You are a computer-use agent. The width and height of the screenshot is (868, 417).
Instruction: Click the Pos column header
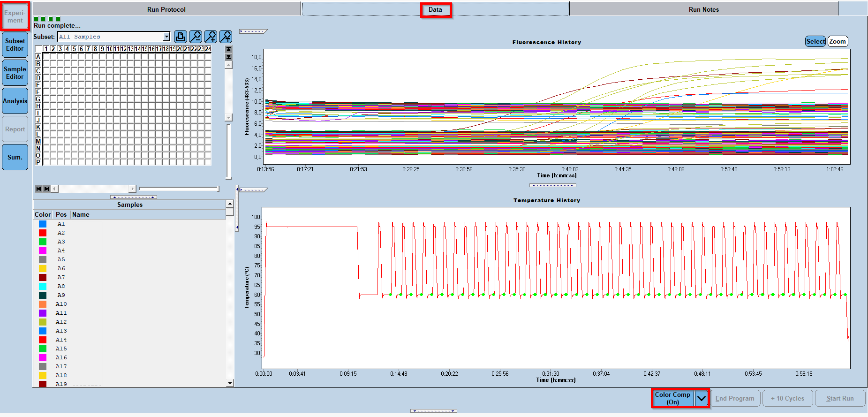pos(61,214)
